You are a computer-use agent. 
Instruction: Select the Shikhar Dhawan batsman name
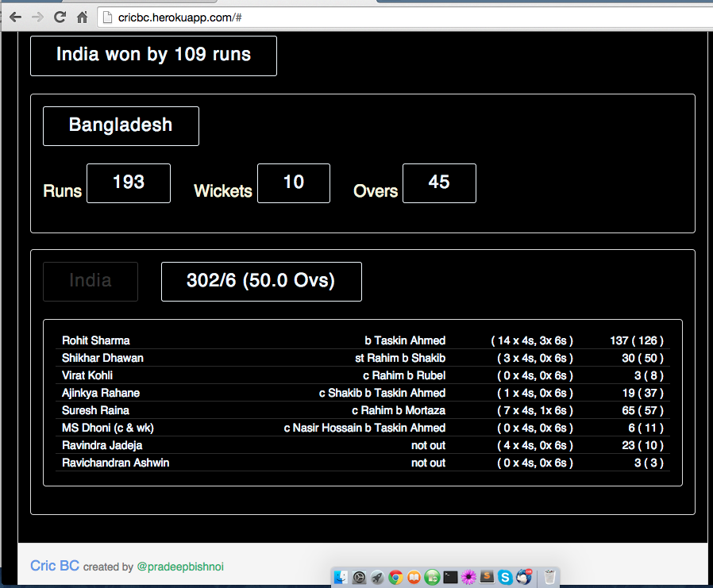102,358
